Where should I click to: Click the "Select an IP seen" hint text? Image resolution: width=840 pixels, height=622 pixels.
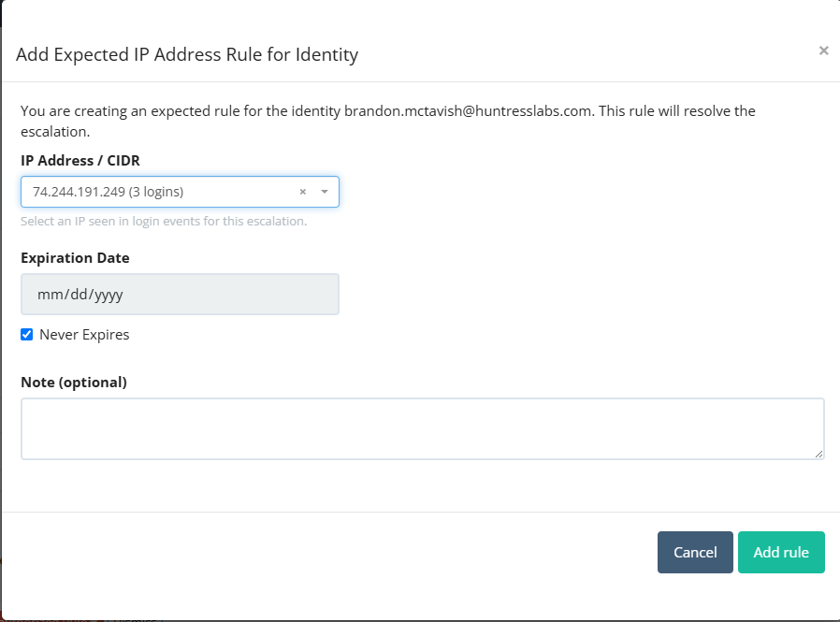[x=164, y=222]
